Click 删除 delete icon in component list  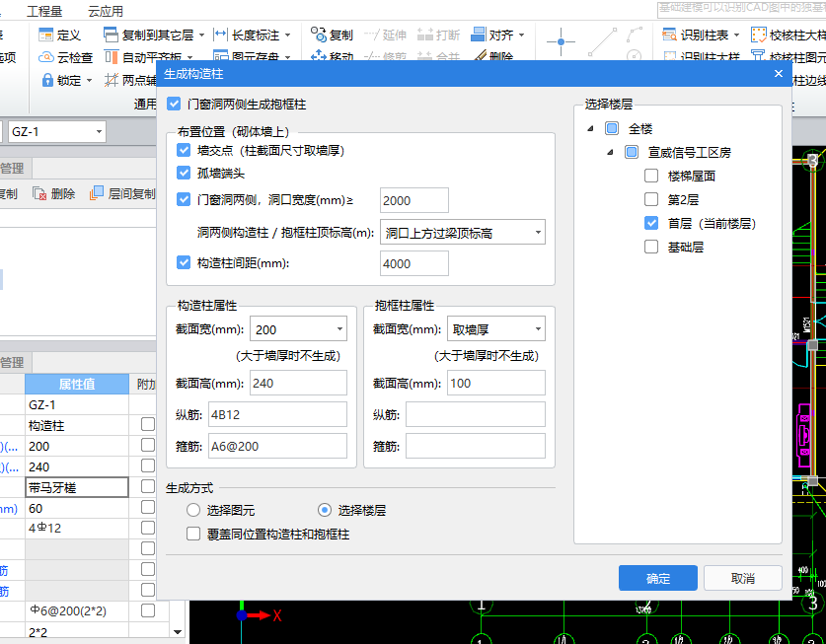[x=39, y=193]
